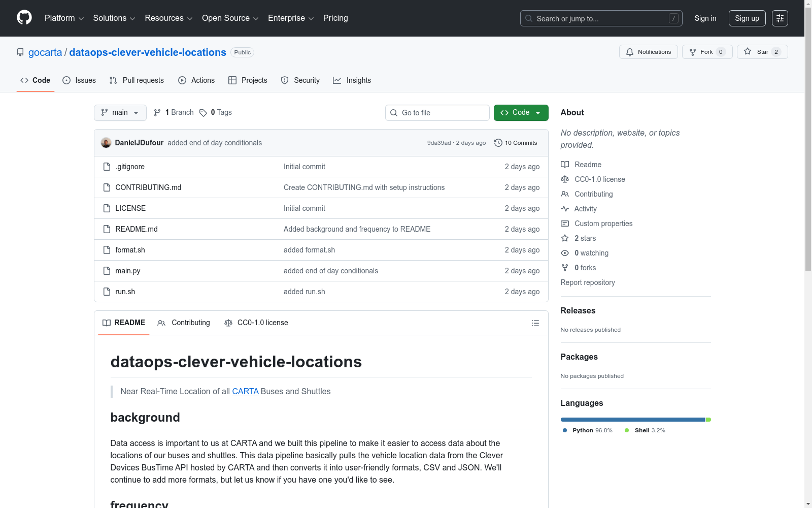Switch to the Pull requests tab
Screen dimensions: 812x508
[x=137, y=80]
